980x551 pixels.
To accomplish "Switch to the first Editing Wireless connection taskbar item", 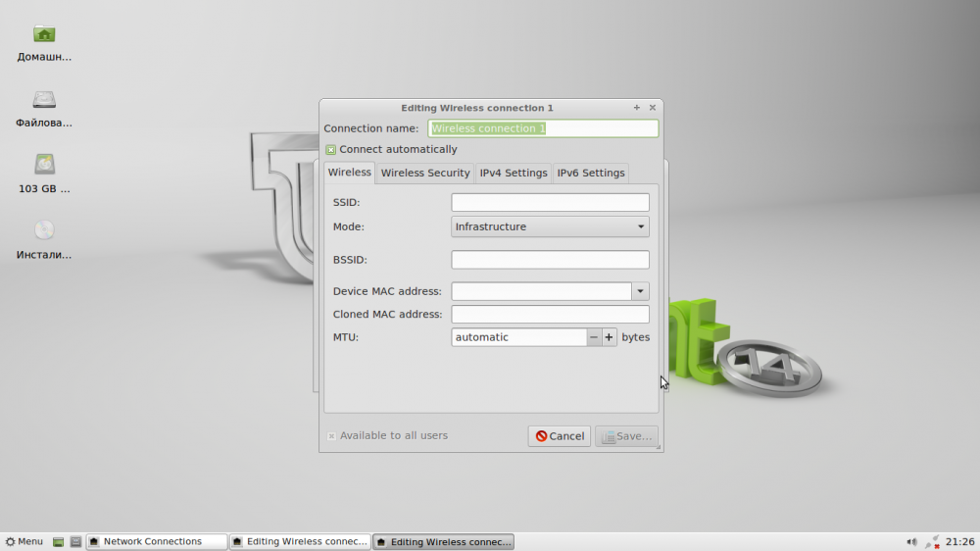I will point(300,541).
